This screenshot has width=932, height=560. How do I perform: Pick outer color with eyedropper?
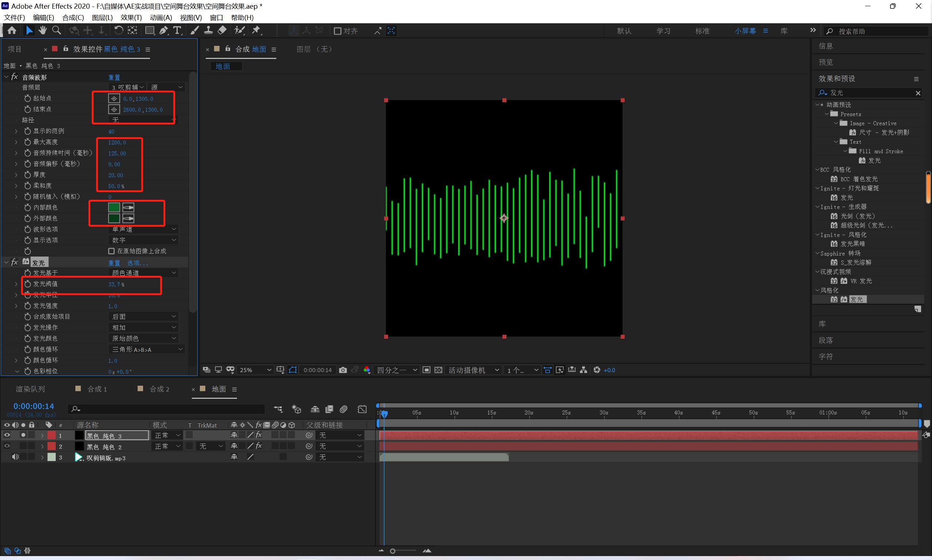(129, 218)
